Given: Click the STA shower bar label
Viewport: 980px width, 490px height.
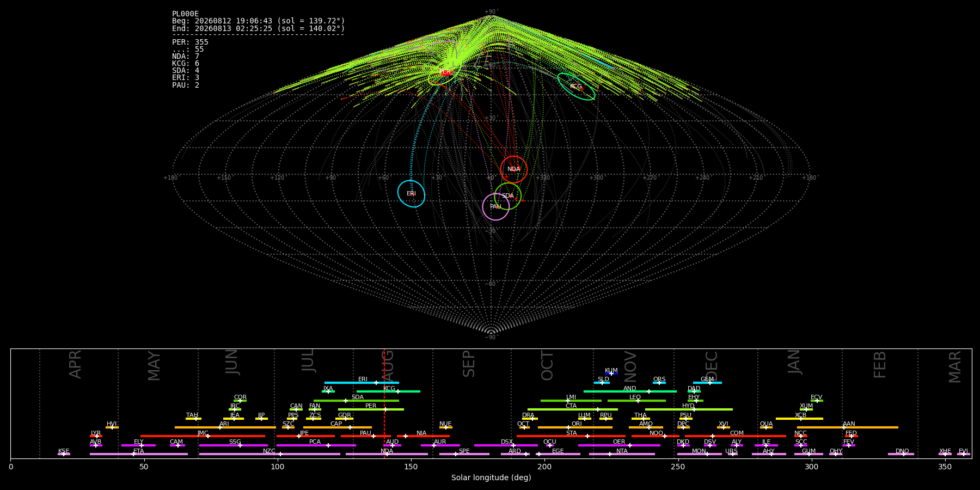Looking at the screenshot, I should [x=571, y=433].
